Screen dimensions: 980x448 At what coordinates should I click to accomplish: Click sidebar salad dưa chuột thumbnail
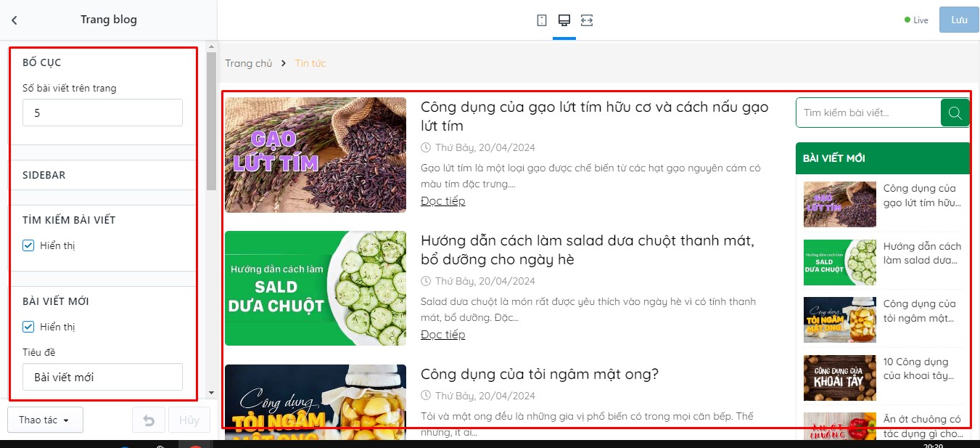click(840, 262)
